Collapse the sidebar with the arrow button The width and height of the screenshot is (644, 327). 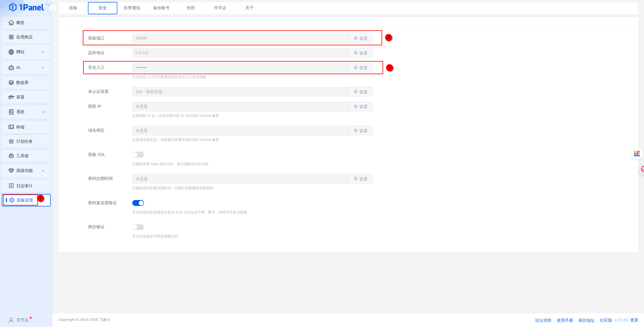(x=53, y=8)
